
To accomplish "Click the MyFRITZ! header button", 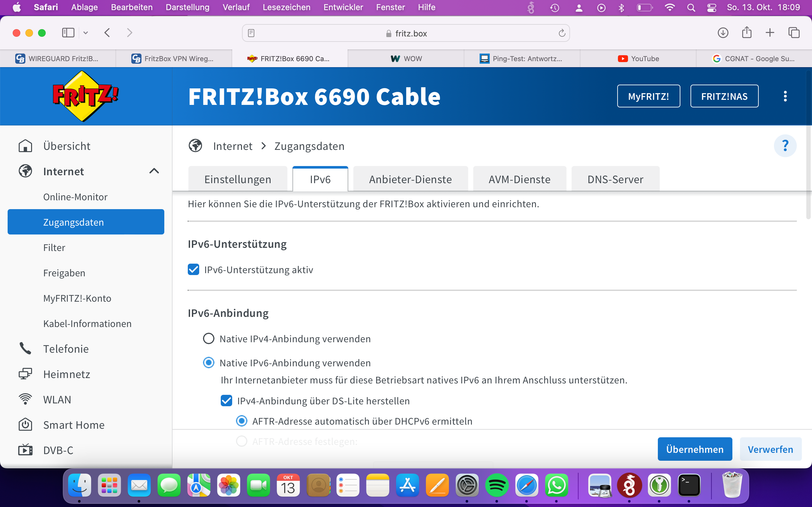I will point(648,96).
